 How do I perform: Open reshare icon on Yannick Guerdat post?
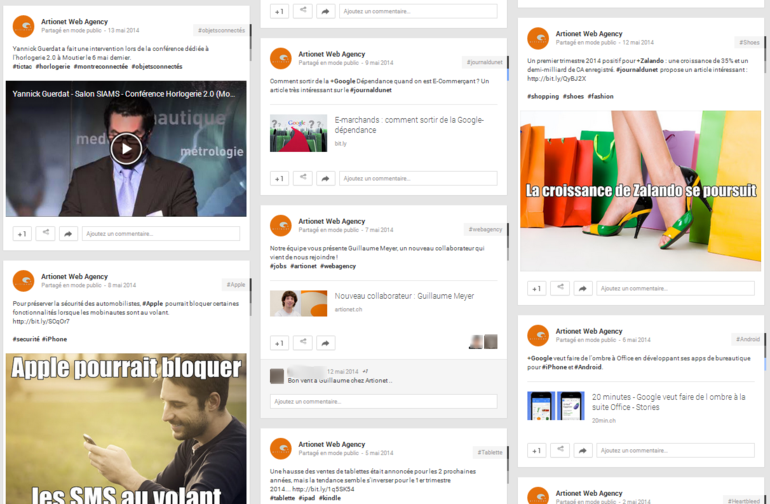(46, 233)
